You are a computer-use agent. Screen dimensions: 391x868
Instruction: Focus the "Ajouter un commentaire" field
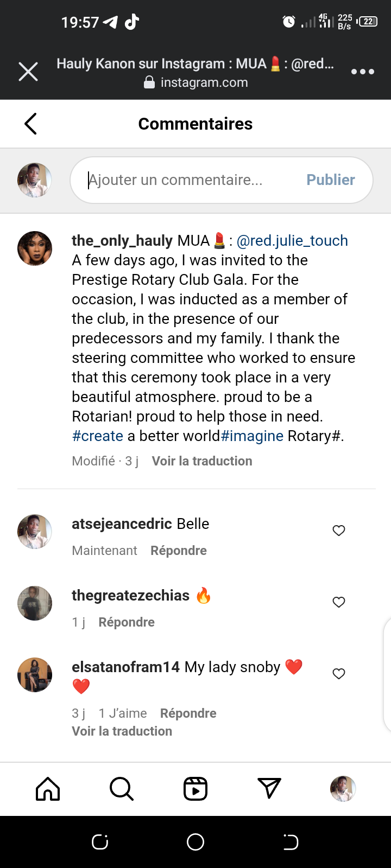click(x=190, y=180)
